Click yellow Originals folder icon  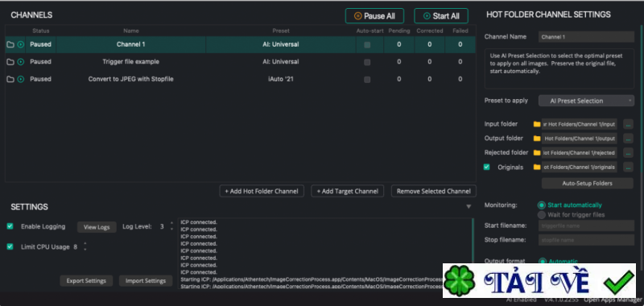pyautogui.click(x=537, y=167)
